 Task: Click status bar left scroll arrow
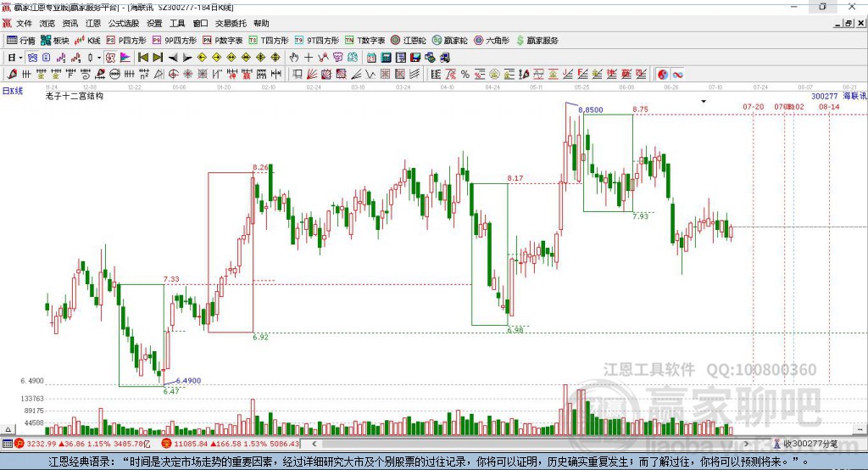pyautogui.click(x=314, y=444)
